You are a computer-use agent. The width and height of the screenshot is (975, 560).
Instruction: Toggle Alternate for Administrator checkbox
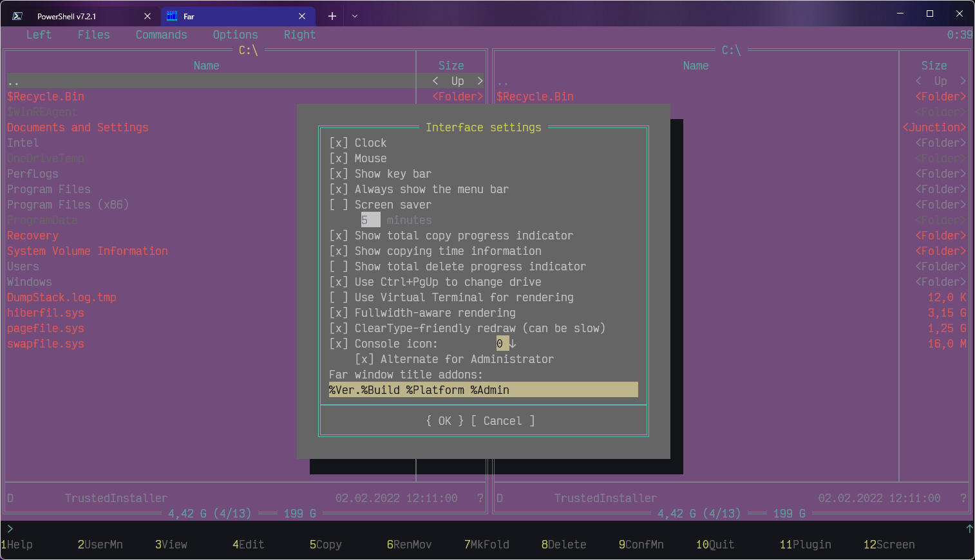point(364,359)
